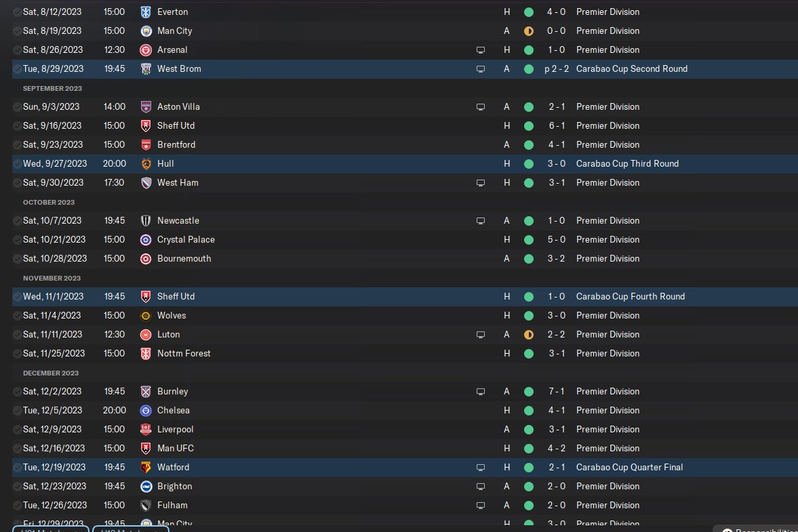798x532 pixels.
Task: Toggle the checkmark beside Sat, 8/12/2023 Everton
Action: point(17,12)
